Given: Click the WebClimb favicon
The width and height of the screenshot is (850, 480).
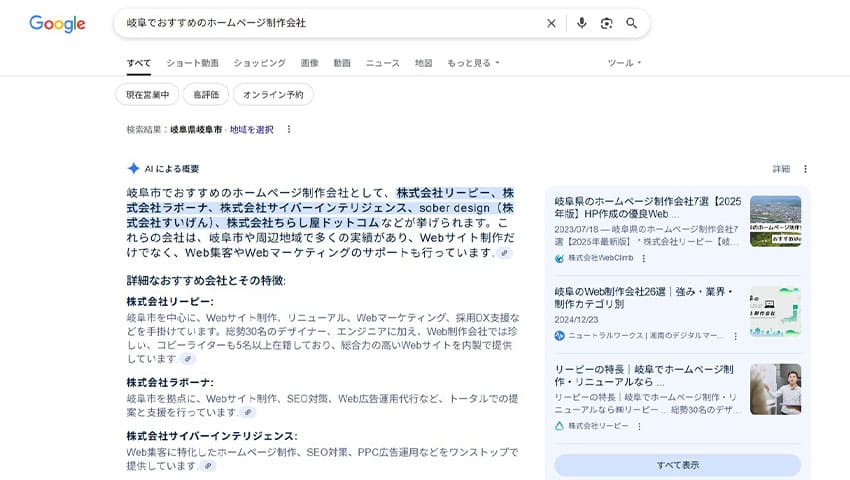Looking at the screenshot, I should (x=559, y=258).
